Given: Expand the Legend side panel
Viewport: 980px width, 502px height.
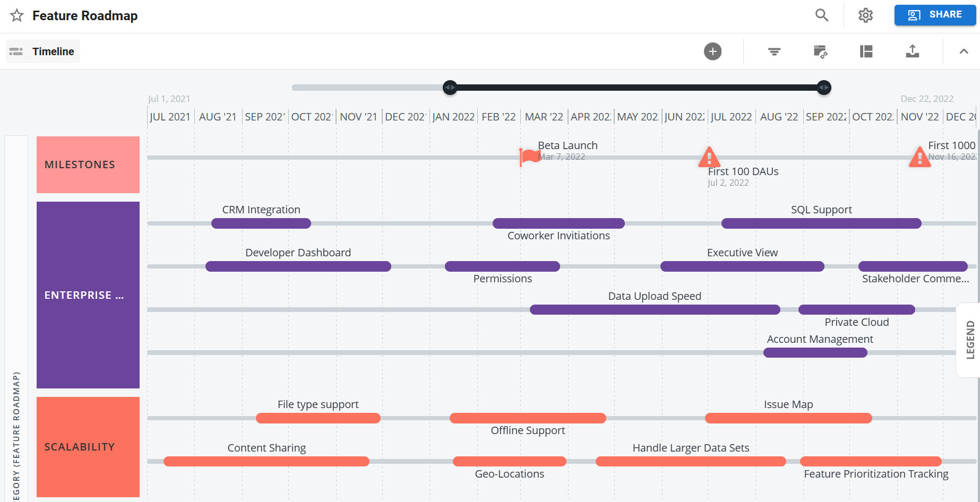Looking at the screenshot, I should coord(971,340).
